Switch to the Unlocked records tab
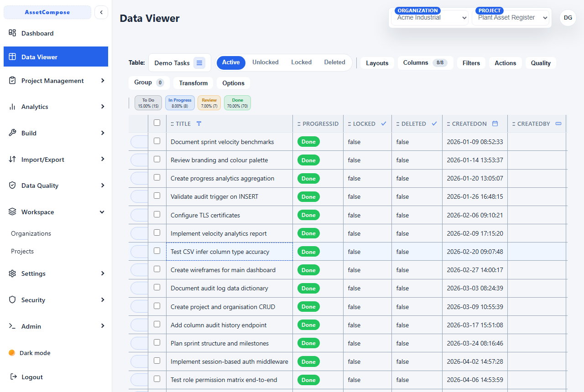Image resolution: width=584 pixels, height=392 pixels. [x=266, y=62]
